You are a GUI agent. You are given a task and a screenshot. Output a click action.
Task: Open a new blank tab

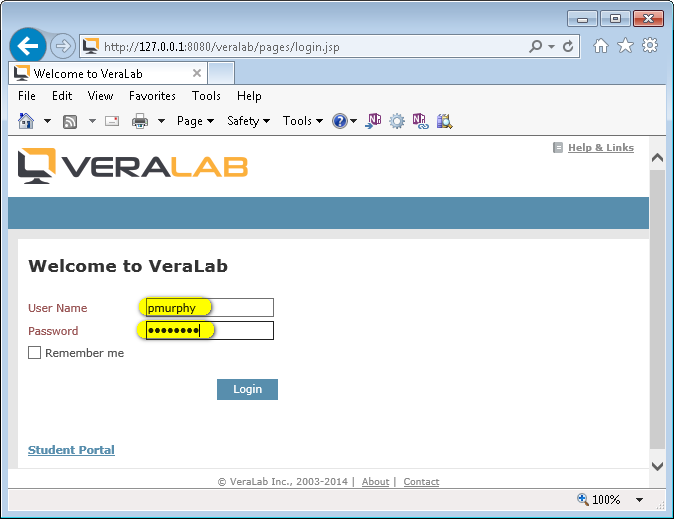[x=221, y=73]
